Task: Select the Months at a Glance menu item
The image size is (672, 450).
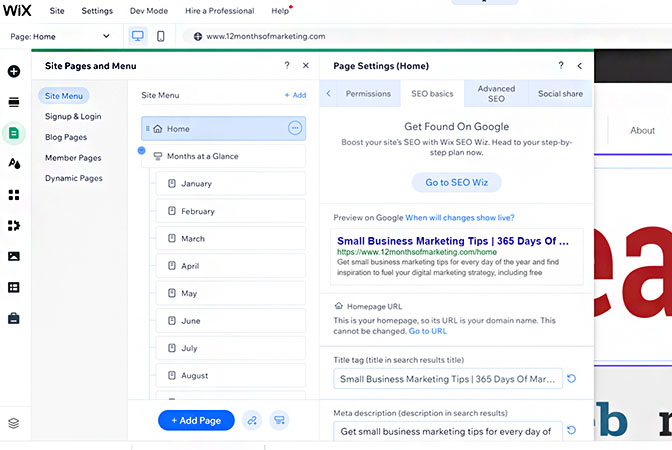Action: (223, 156)
